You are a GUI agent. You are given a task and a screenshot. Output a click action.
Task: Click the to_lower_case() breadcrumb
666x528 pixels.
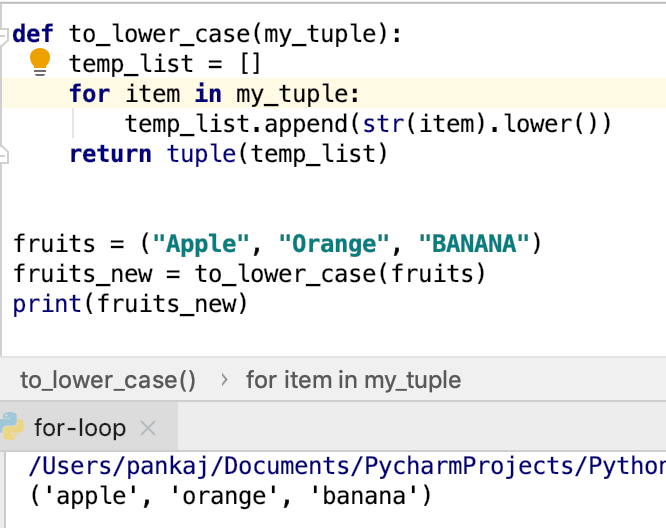[108, 380]
